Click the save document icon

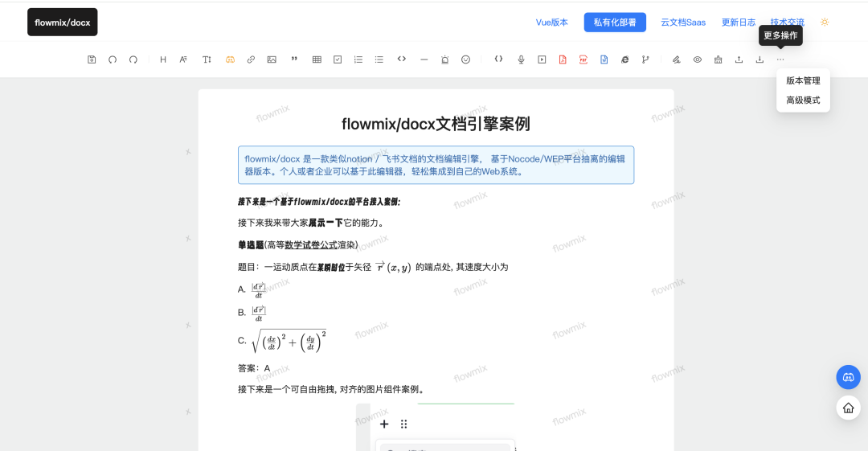click(x=92, y=59)
